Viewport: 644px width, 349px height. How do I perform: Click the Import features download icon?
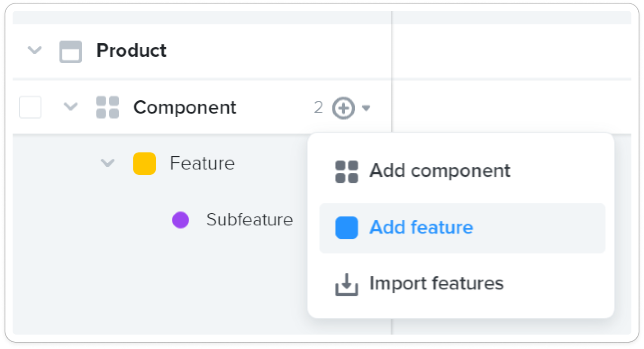tap(347, 284)
